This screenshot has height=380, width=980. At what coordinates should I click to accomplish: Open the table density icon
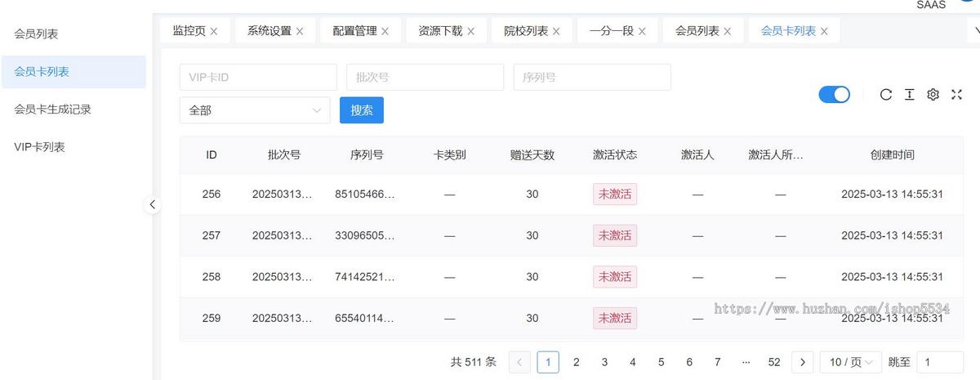[x=909, y=95]
